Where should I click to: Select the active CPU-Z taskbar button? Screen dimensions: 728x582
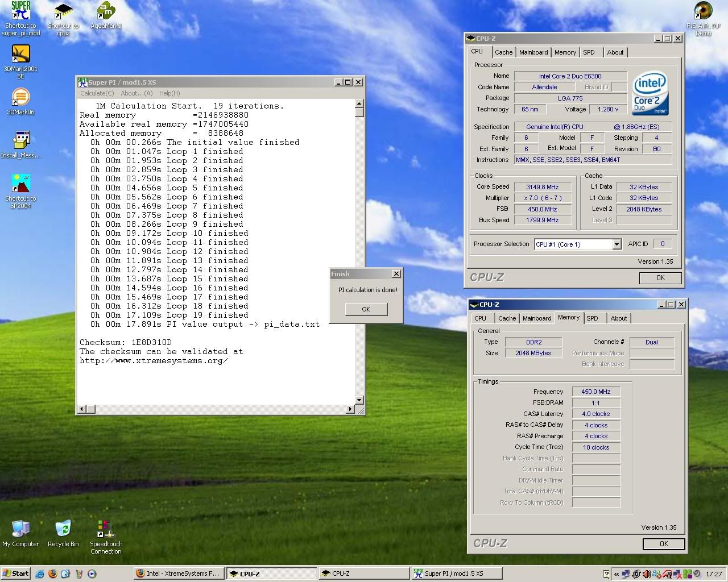click(271, 573)
